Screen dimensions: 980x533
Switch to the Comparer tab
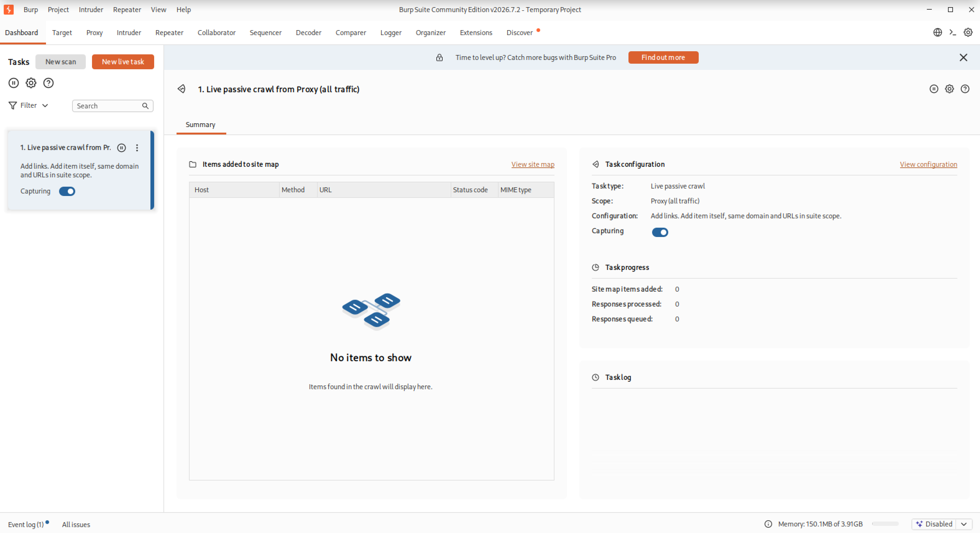(351, 32)
